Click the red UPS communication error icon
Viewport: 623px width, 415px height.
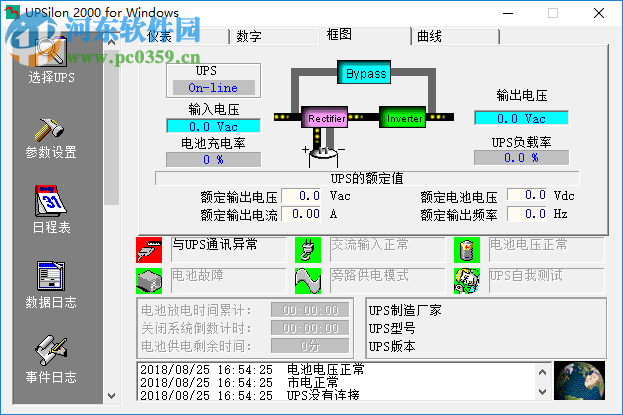[x=149, y=250]
